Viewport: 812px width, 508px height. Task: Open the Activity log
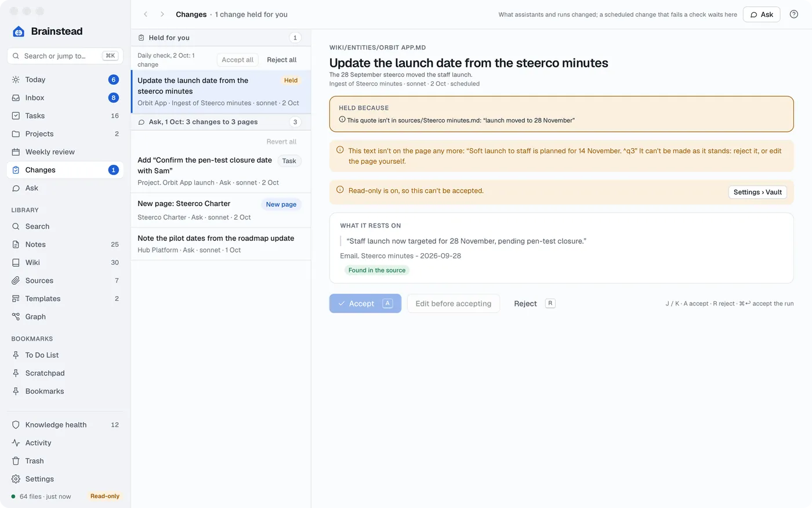point(65,443)
